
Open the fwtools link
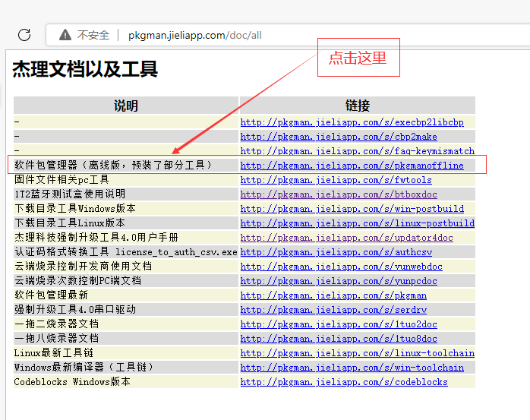coord(336,180)
